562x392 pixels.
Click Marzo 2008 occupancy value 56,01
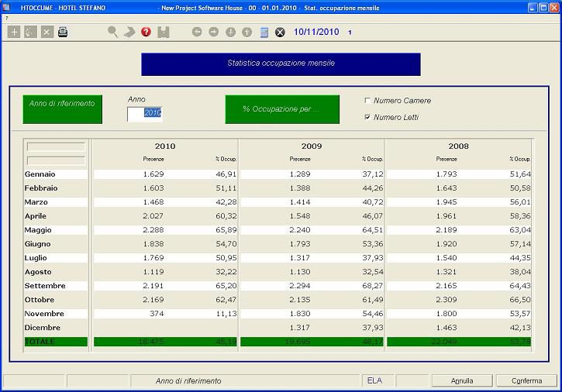click(x=520, y=202)
